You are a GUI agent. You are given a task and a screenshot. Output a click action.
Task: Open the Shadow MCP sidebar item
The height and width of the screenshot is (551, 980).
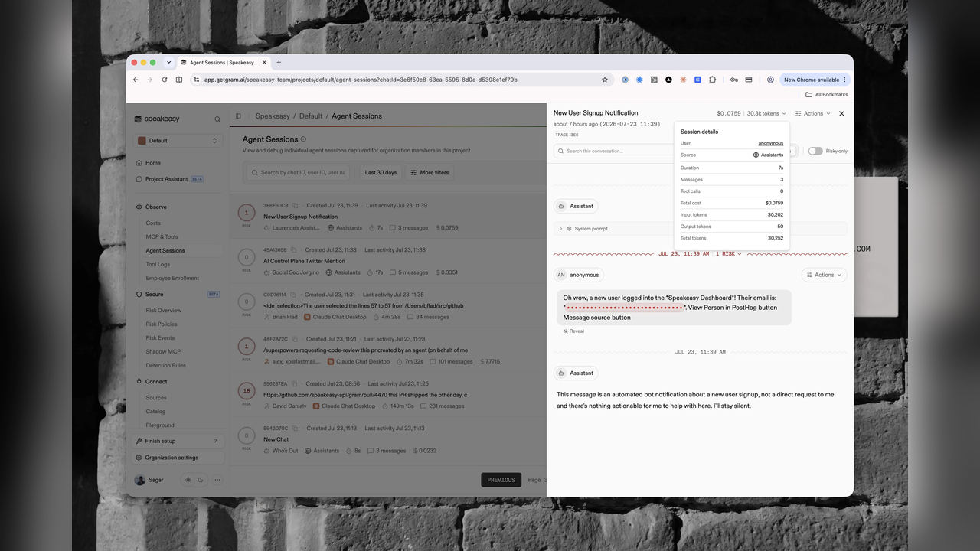coord(163,351)
